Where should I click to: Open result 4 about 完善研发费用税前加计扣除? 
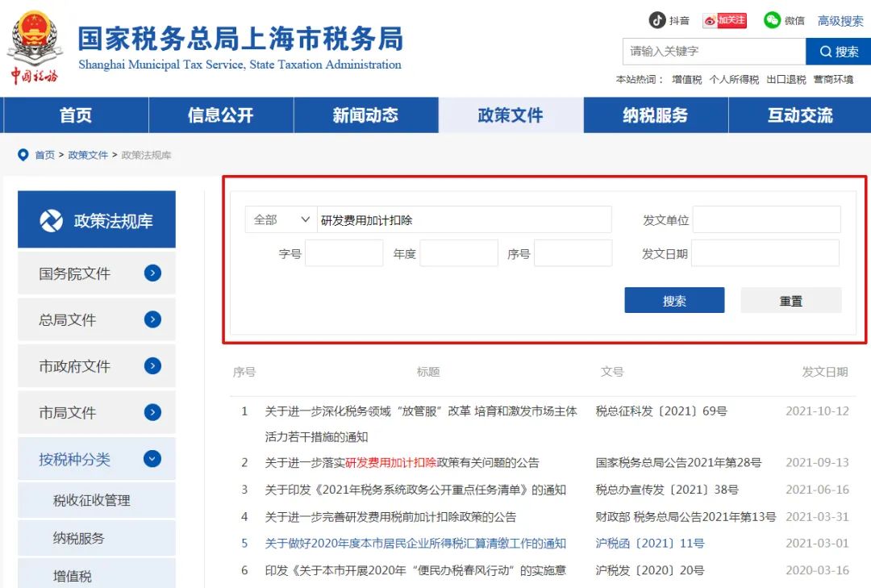pos(390,517)
